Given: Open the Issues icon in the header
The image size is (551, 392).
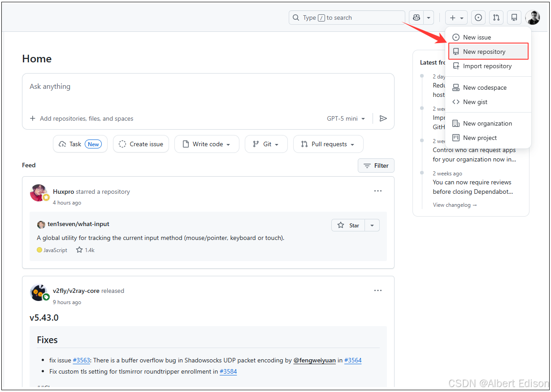Looking at the screenshot, I should pos(478,17).
